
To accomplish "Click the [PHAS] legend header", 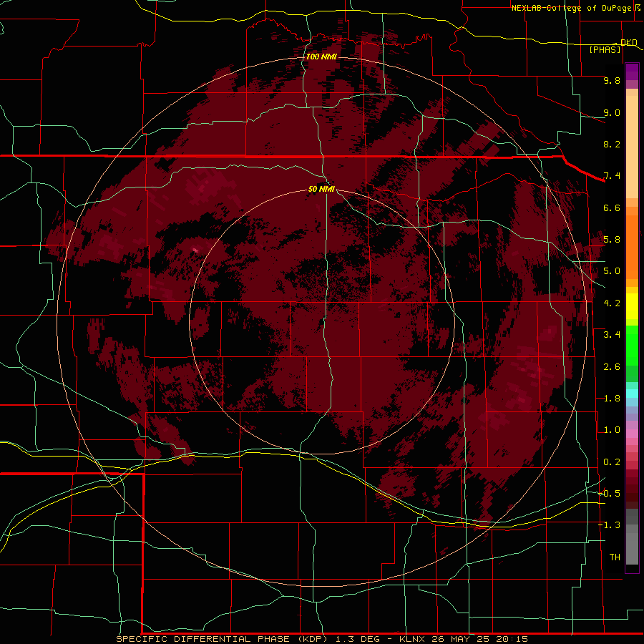I will click(x=605, y=49).
